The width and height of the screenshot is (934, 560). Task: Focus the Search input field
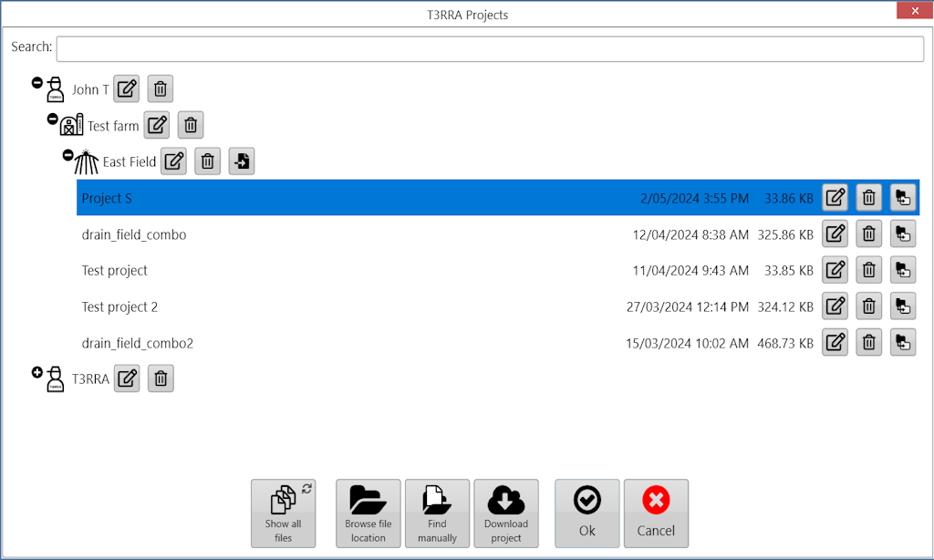[490, 49]
